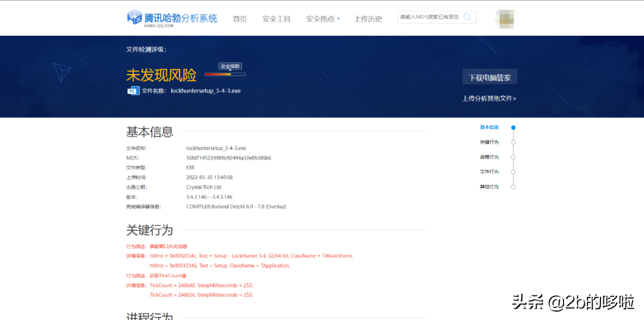
Task: Expand the 安全热点 dropdown menu
Action: pos(323,18)
